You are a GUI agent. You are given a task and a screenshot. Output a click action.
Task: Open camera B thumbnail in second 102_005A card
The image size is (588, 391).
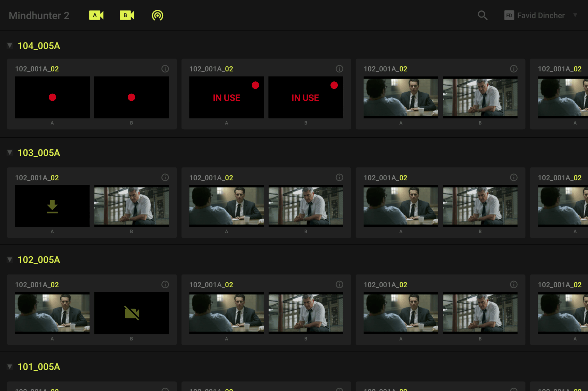point(306,313)
